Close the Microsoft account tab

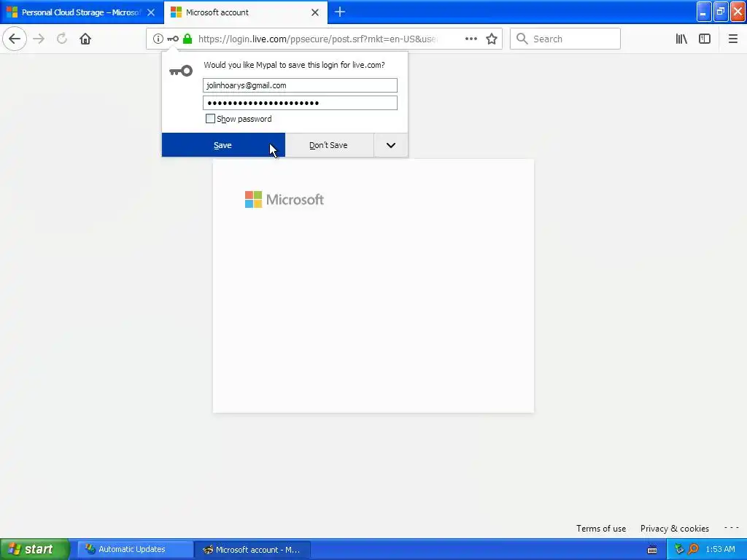pyautogui.click(x=315, y=12)
